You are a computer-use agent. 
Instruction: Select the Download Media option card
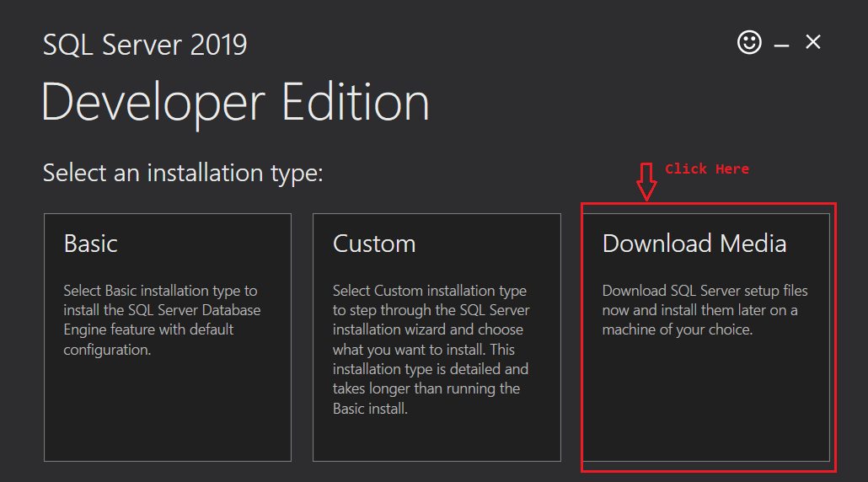706,338
